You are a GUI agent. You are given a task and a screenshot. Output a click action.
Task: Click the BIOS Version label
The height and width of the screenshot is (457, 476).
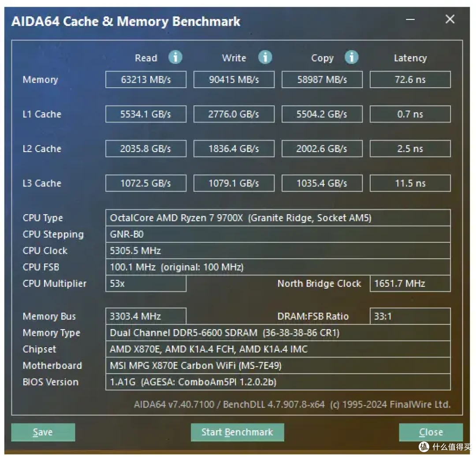51,382
